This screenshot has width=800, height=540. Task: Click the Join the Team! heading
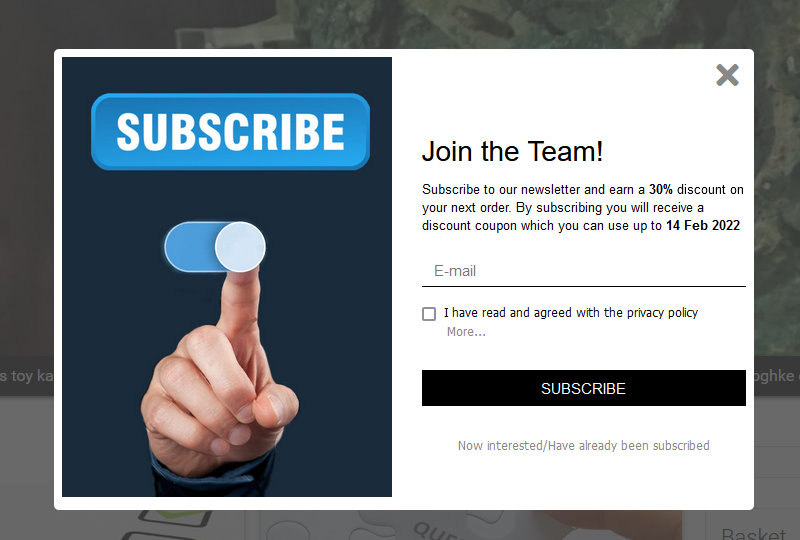(512, 152)
